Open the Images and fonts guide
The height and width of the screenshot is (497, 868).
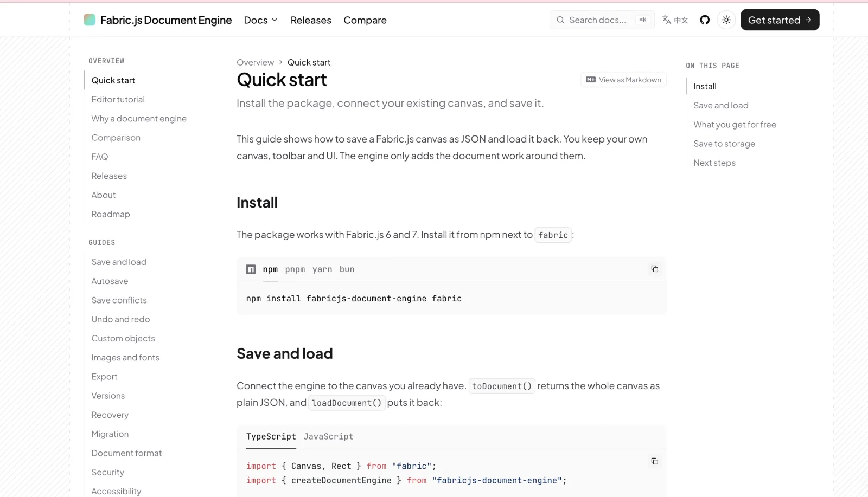(125, 357)
